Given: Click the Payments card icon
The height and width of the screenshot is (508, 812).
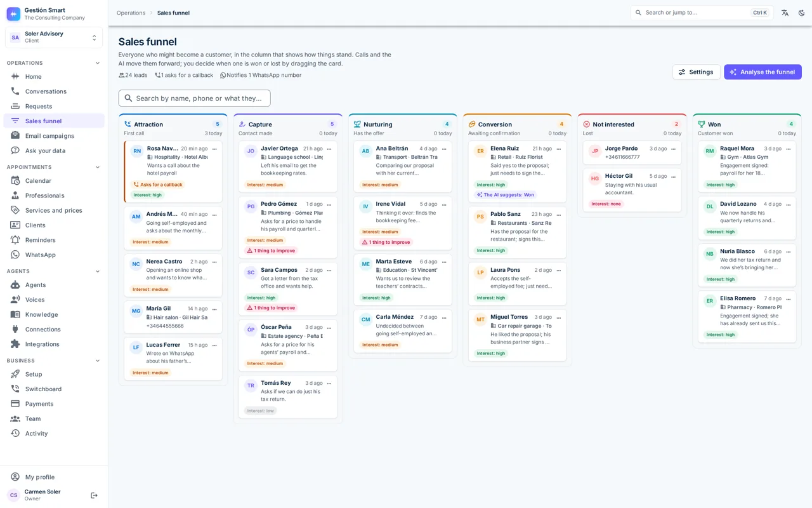Looking at the screenshot, I should pyautogui.click(x=15, y=403).
